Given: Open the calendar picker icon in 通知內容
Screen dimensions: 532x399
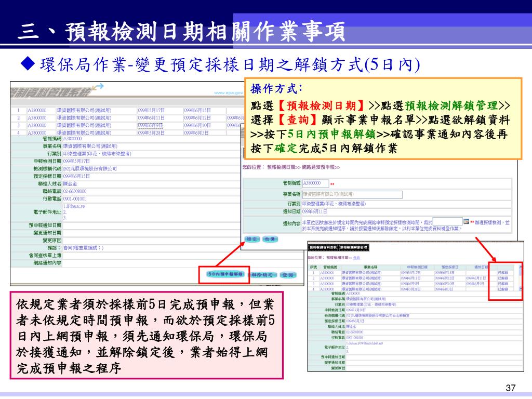Looking at the screenshot, I should point(466,221).
